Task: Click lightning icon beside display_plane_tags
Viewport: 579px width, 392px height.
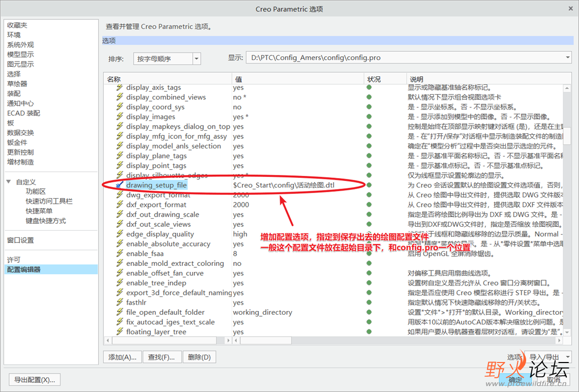Action: tap(119, 156)
